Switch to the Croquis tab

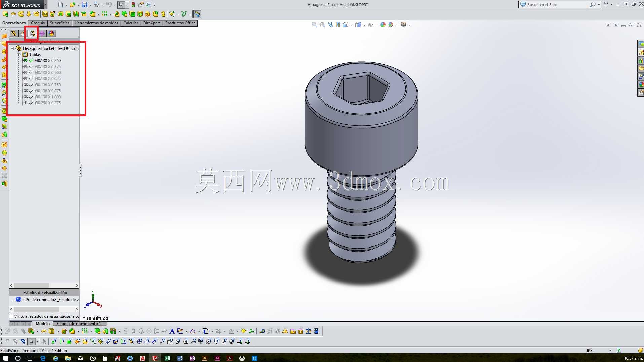click(38, 23)
